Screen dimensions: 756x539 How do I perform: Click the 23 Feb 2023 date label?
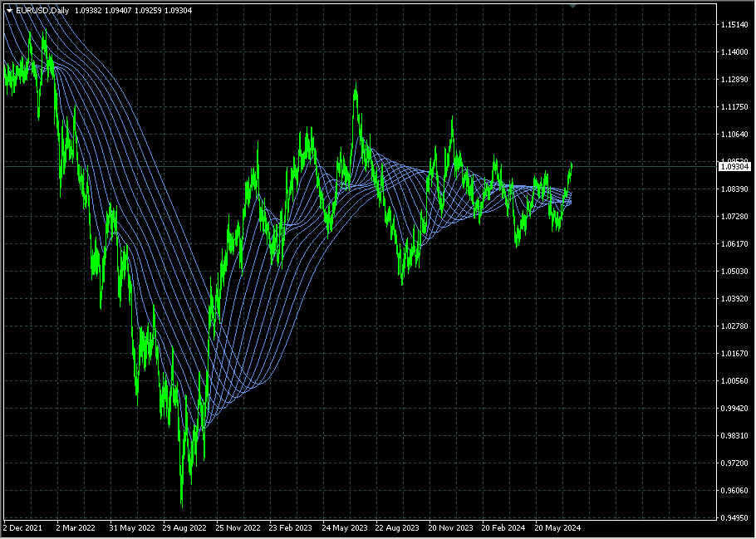tap(290, 528)
